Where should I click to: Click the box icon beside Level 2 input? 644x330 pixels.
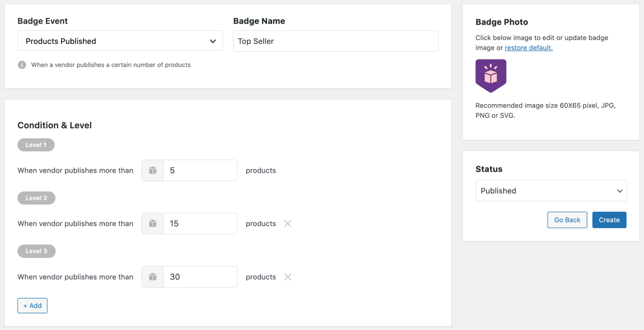click(x=152, y=223)
